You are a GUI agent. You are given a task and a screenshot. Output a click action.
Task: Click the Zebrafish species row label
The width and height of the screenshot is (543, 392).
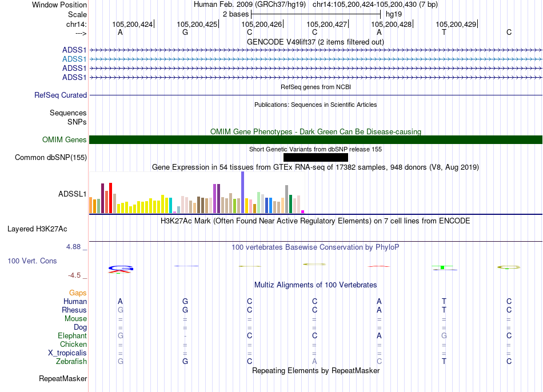(x=71, y=361)
